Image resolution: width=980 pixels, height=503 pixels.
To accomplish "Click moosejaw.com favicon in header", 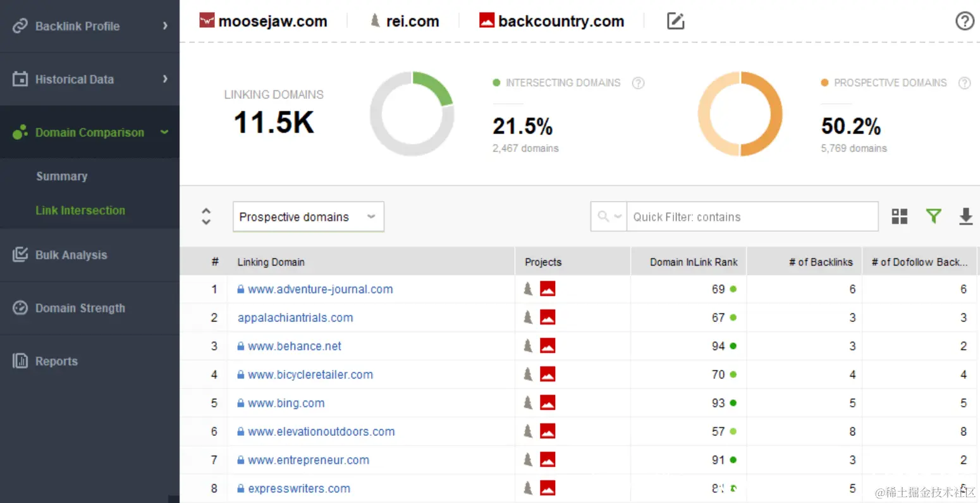I will (207, 21).
